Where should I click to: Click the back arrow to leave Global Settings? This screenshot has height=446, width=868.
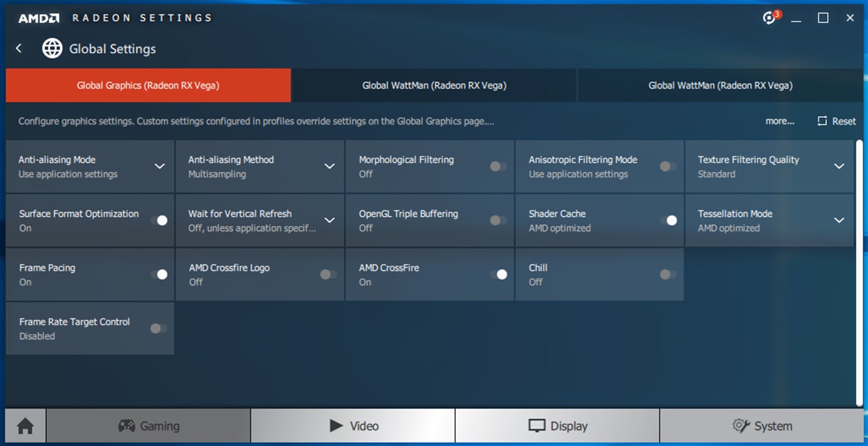tap(18, 48)
